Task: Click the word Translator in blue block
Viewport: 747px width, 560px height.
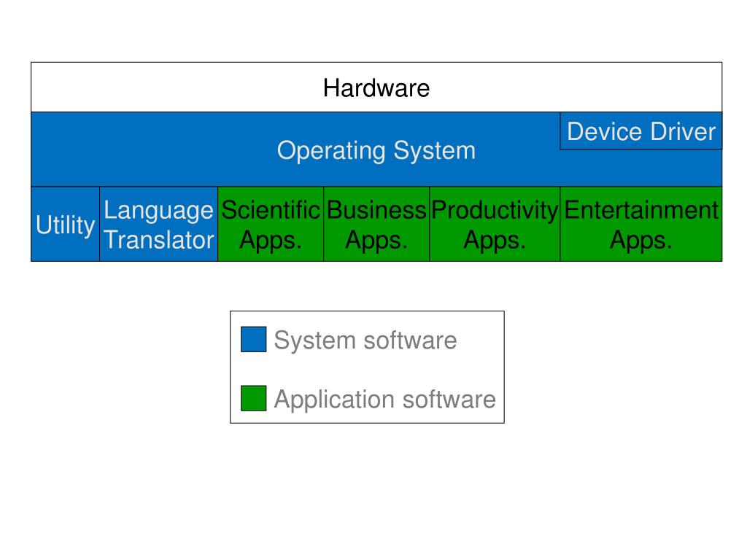Action: coord(159,239)
